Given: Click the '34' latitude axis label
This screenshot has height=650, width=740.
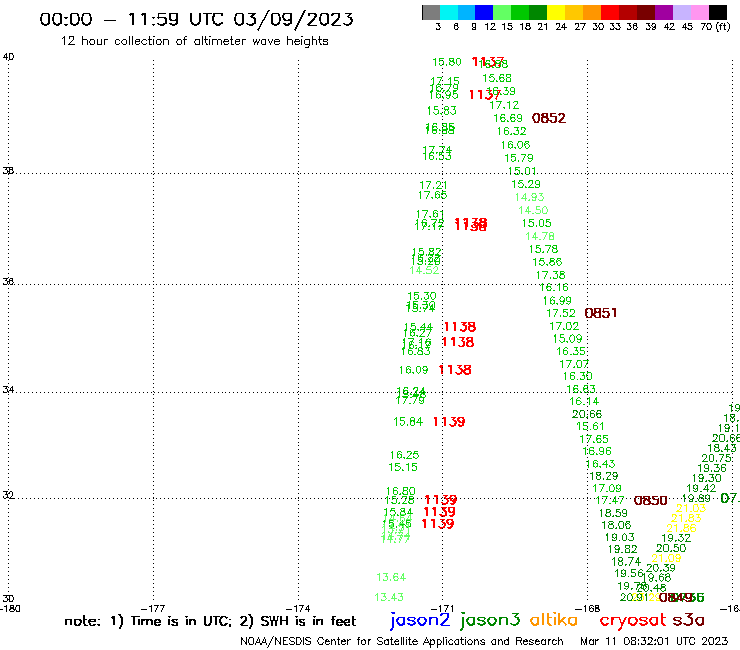Looking at the screenshot, I should [8, 390].
